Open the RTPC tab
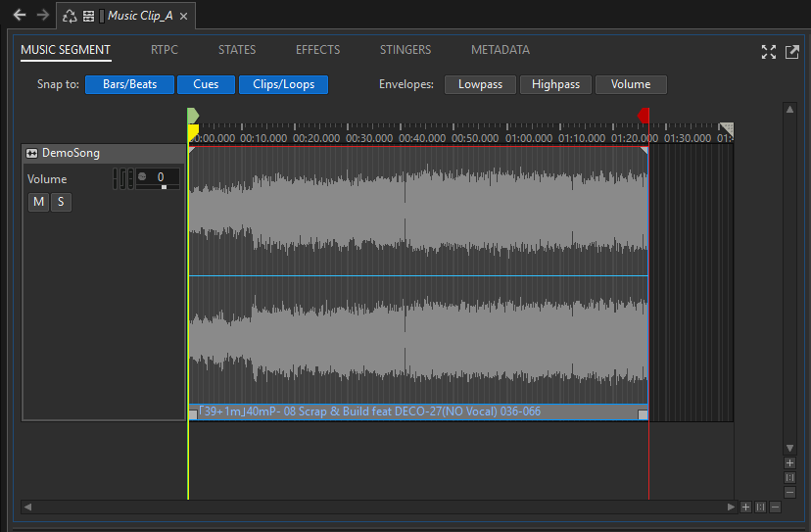This screenshot has width=811, height=532. (165, 50)
